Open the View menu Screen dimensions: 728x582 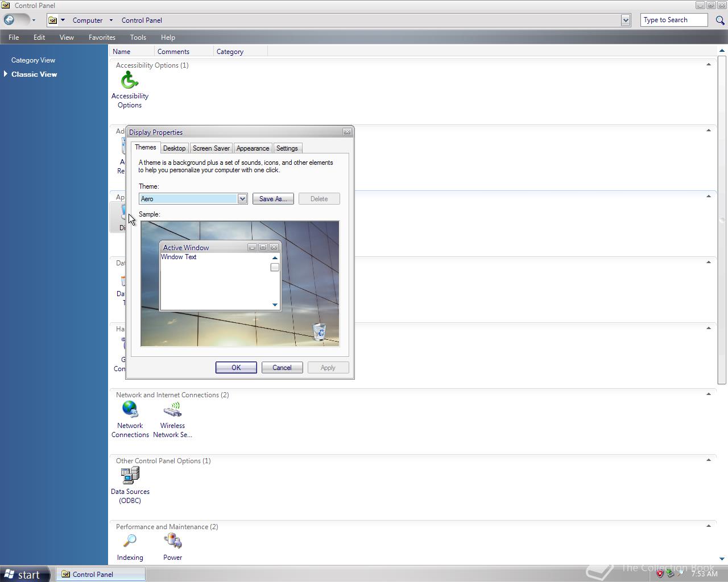click(67, 38)
